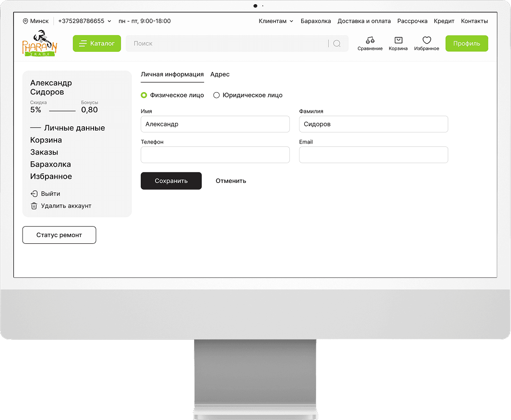
Task: Select the Юридическое лицо radio button
Action: [216, 95]
